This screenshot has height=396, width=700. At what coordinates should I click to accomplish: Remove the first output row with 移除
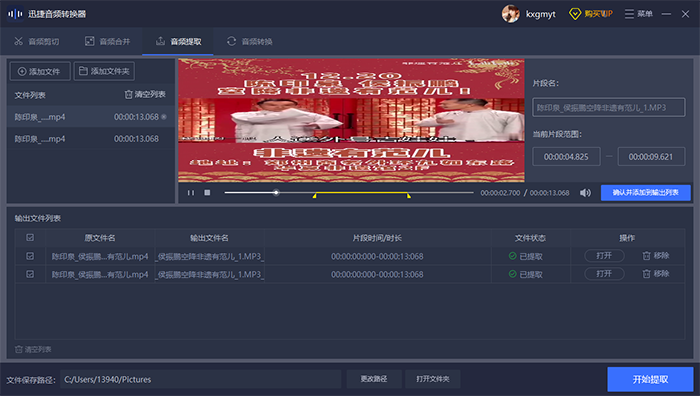pos(655,256)
